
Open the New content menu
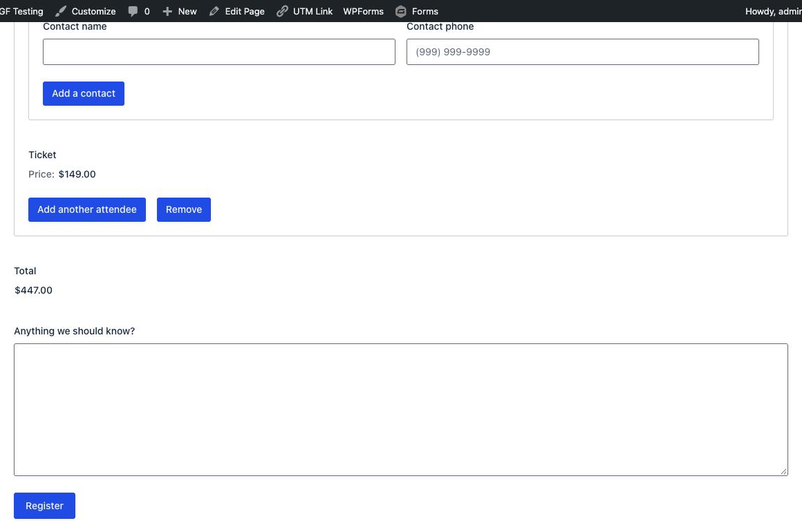point(180,11)
